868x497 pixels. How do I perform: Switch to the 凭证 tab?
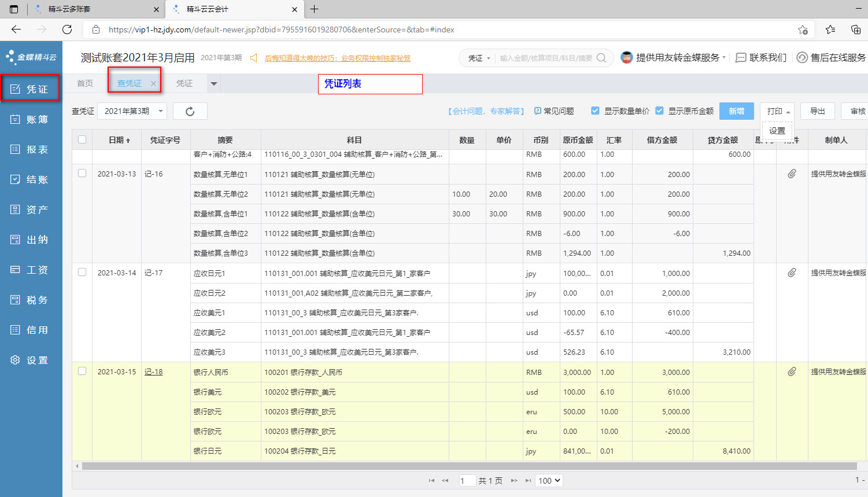pos(184,83)
